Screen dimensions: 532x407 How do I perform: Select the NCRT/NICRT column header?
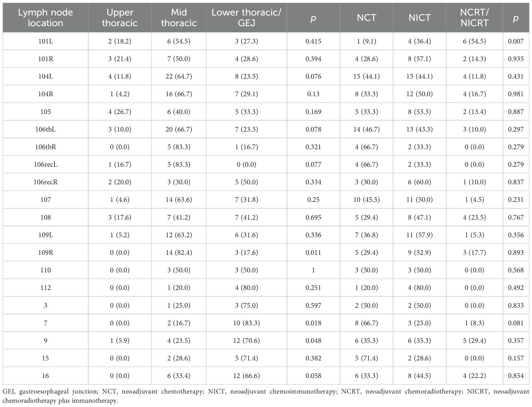click(474, 17)
